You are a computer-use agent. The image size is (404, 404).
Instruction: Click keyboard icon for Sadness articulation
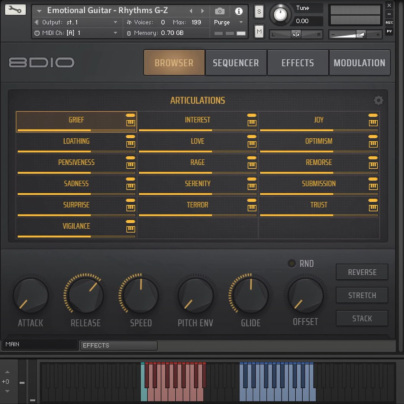click(130, 187)
